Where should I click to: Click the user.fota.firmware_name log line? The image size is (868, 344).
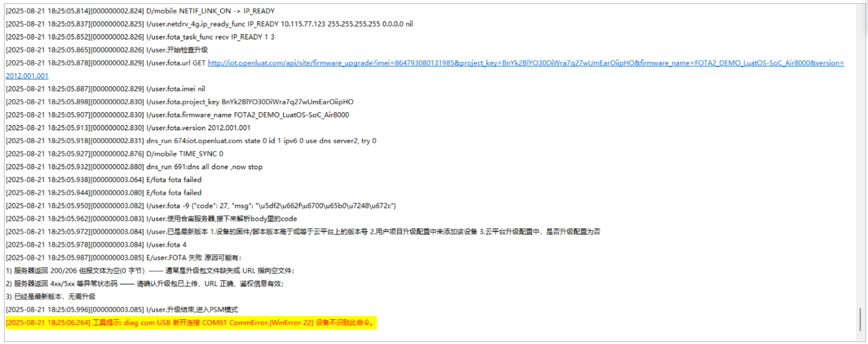click(x=177, y=115)
